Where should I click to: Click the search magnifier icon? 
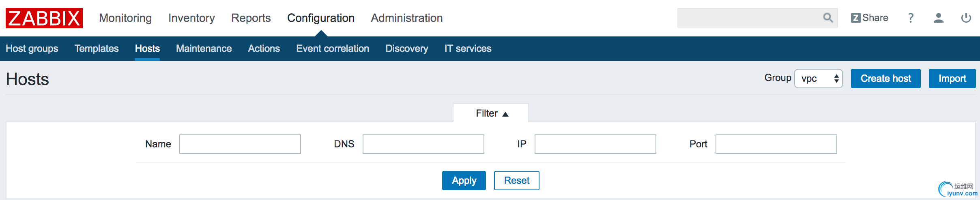pos(828,18)
